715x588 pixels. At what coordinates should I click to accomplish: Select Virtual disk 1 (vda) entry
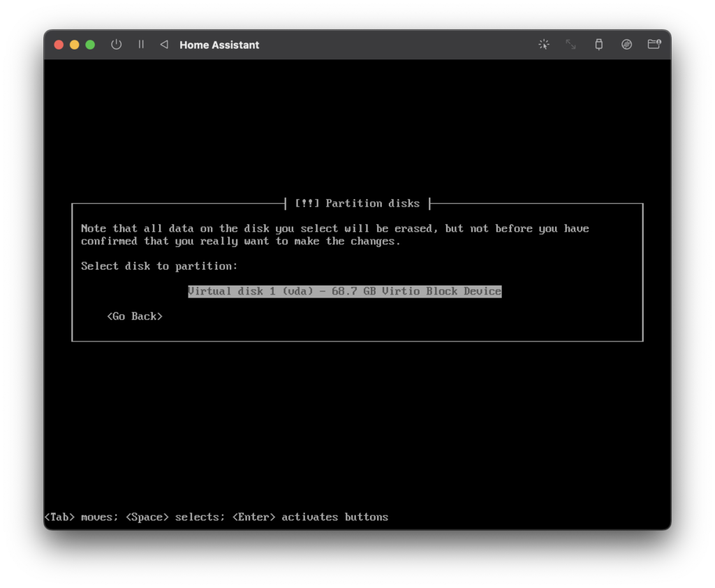click(x=345, y=291)
